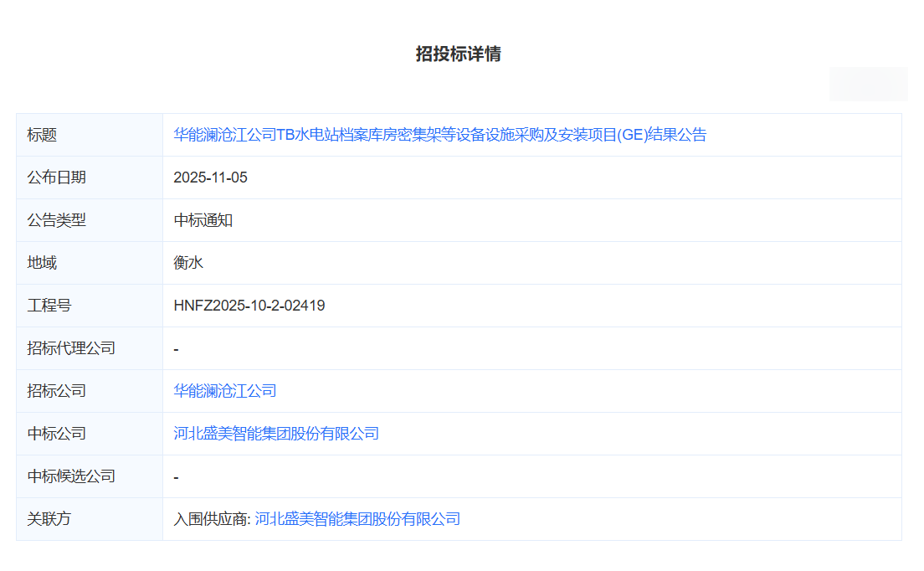Screen dimensions: 924x571
Task: Click the project number HNFZ2025-10-2-02419
Action: click(x=249, y=306)
